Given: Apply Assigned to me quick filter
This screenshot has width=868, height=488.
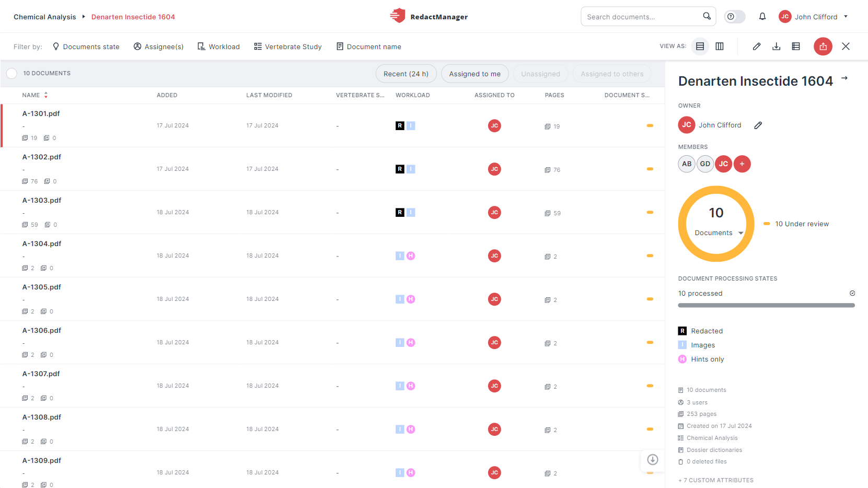Looking at the screenshot, I should (x=475, y=74).
